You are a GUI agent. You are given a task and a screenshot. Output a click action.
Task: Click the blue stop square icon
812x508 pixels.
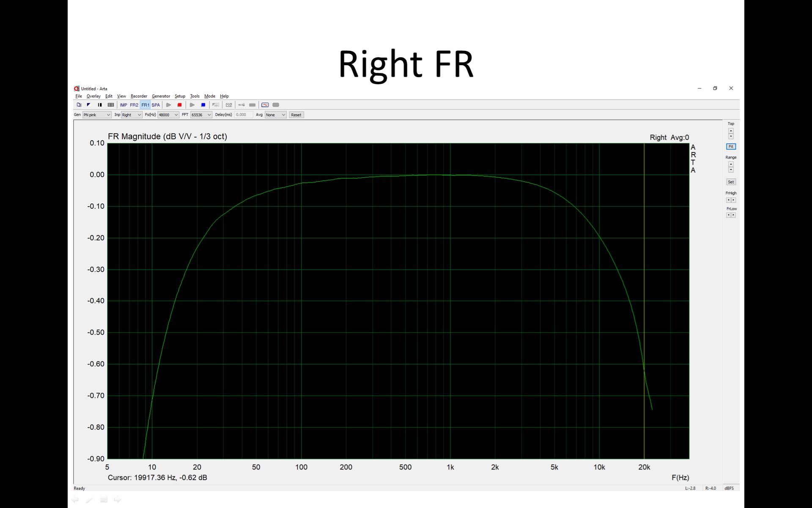(203, 105)
